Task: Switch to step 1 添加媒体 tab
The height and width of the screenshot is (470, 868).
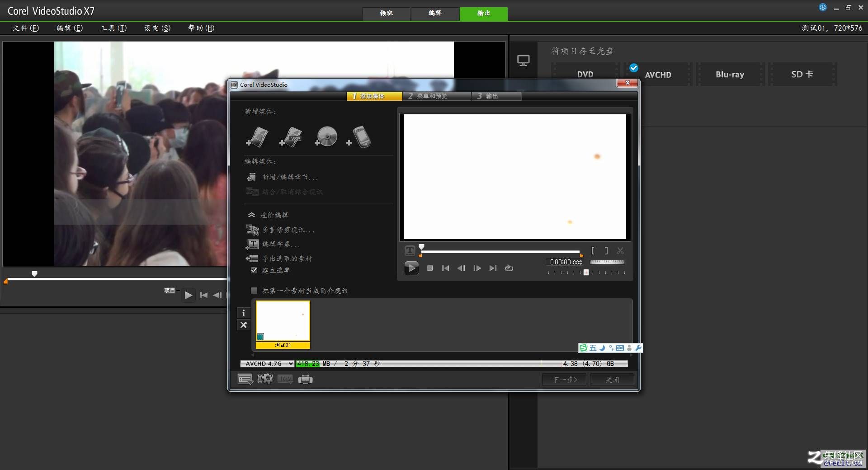Action: pyautogui.click(x=375, y=96)
